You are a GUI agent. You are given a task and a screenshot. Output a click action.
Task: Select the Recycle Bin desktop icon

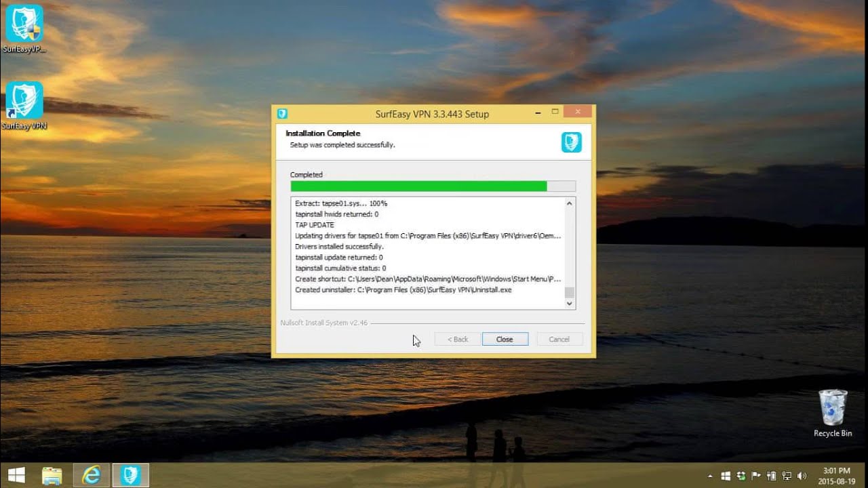tap(833, 413)
